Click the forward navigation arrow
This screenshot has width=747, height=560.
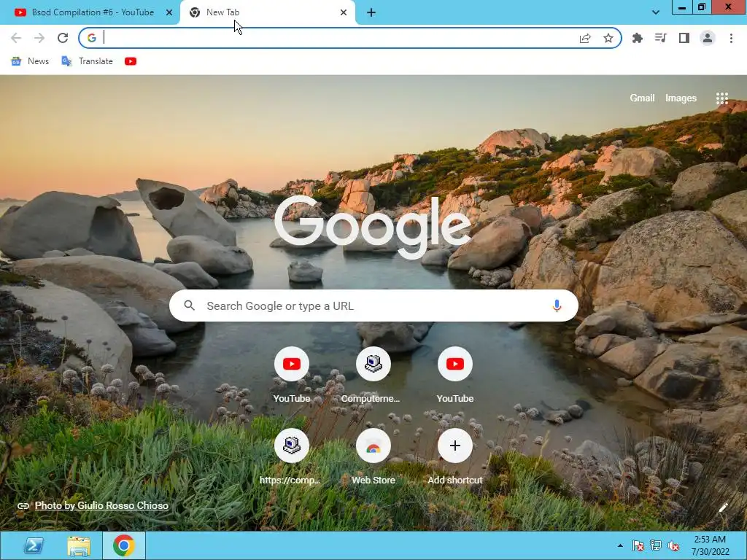(x=39, y=38)
